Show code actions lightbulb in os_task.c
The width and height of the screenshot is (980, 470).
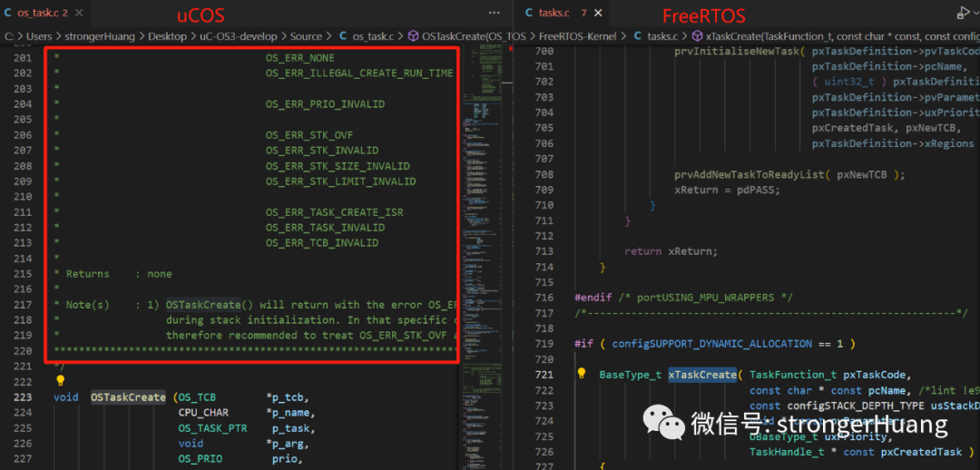[60, 380]
